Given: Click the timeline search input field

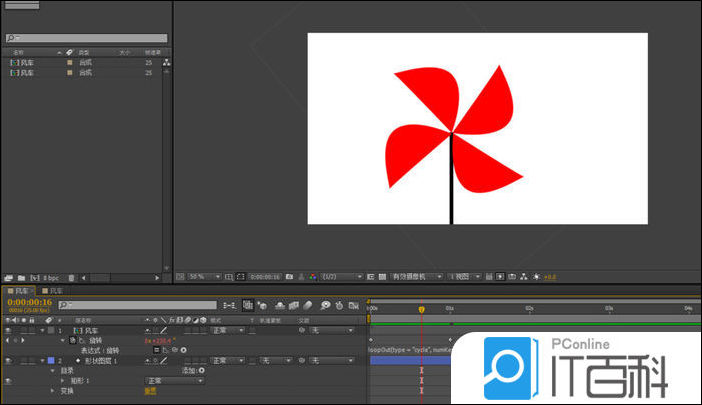Looking at the screenshot, I should tap(140, 305).
